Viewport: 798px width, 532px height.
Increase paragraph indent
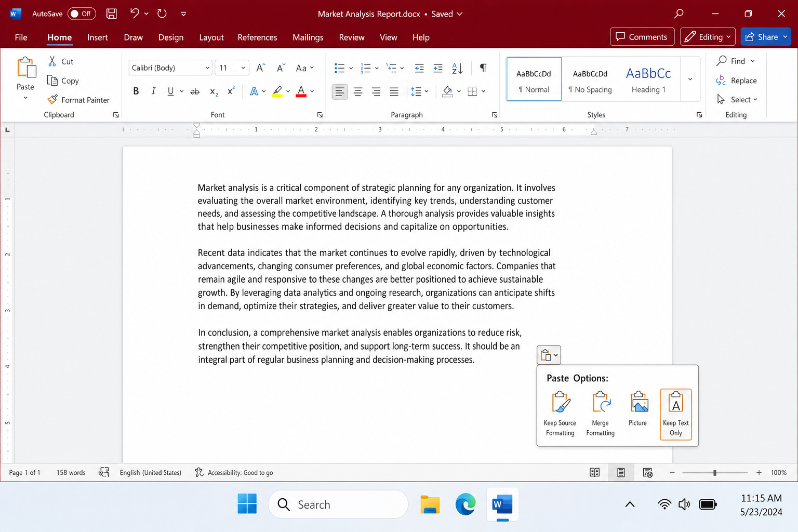pos(438,68)
